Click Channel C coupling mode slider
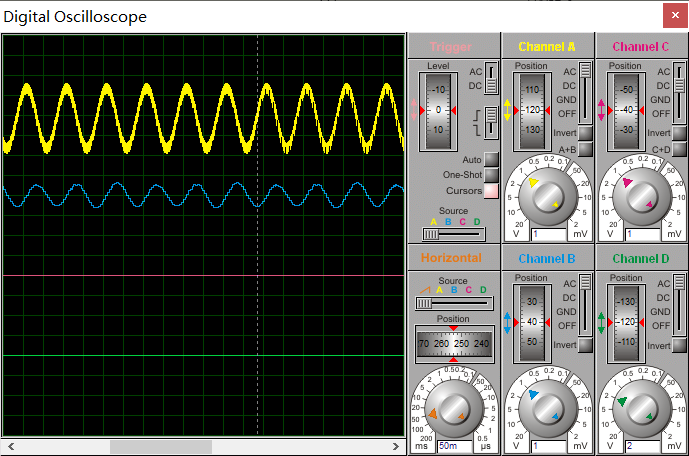The height and width of the screenshot is (456, 689). click(x=679, y=93)
